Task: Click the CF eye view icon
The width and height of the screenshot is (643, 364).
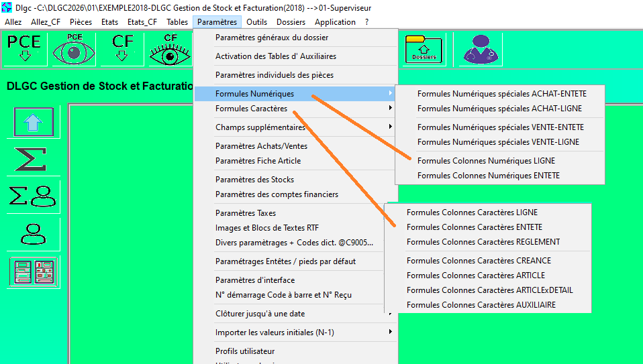Action: point(170,49)
